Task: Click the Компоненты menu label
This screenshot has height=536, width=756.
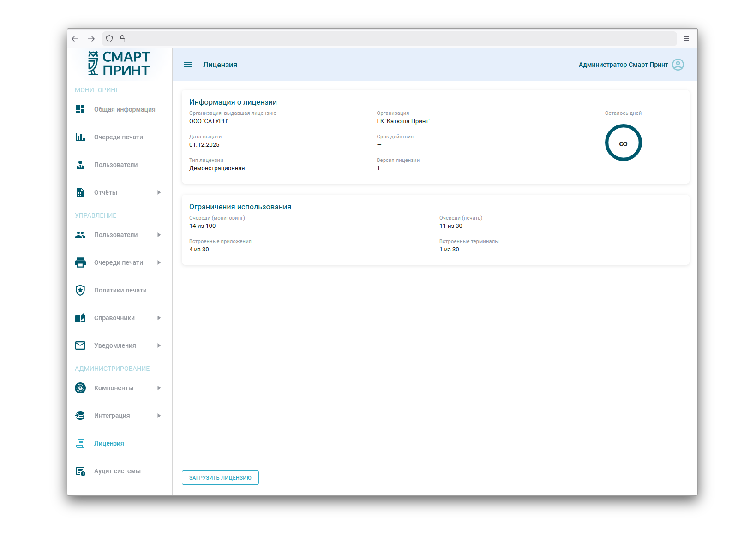Action: coord(114,388)
